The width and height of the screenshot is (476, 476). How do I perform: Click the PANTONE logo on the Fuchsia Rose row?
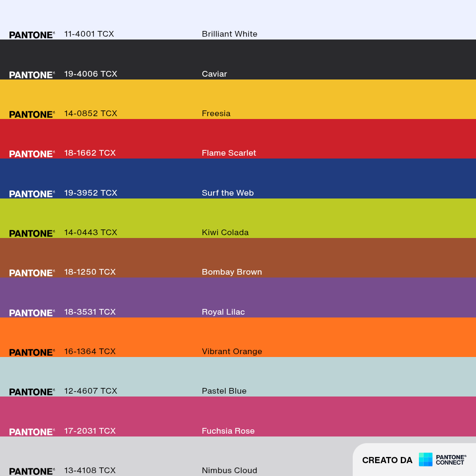coord(32,432)
